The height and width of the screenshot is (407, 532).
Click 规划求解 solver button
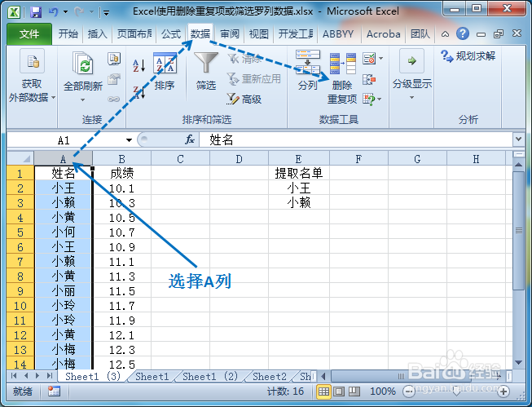point(468,56)
